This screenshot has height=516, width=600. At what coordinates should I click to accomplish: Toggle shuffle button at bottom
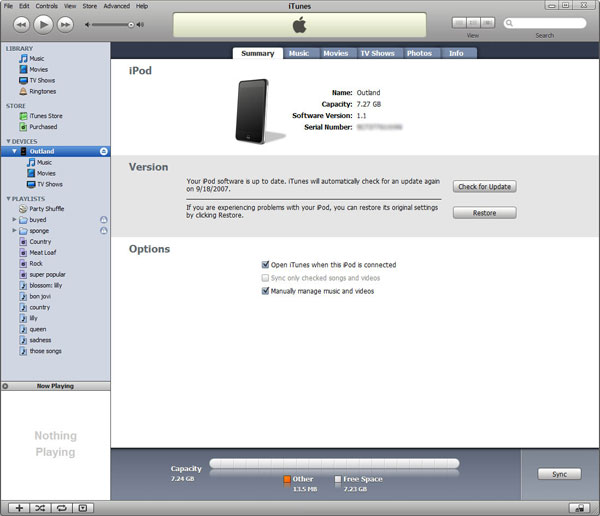(x=40, y=508)
